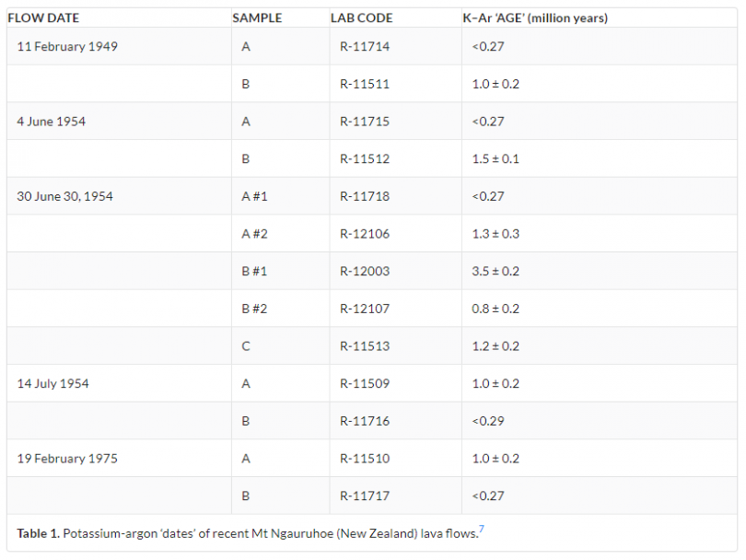The height and width of the screenshot is (560, 746).
Task: Click lab code R-11513
Action: point(365,346)
